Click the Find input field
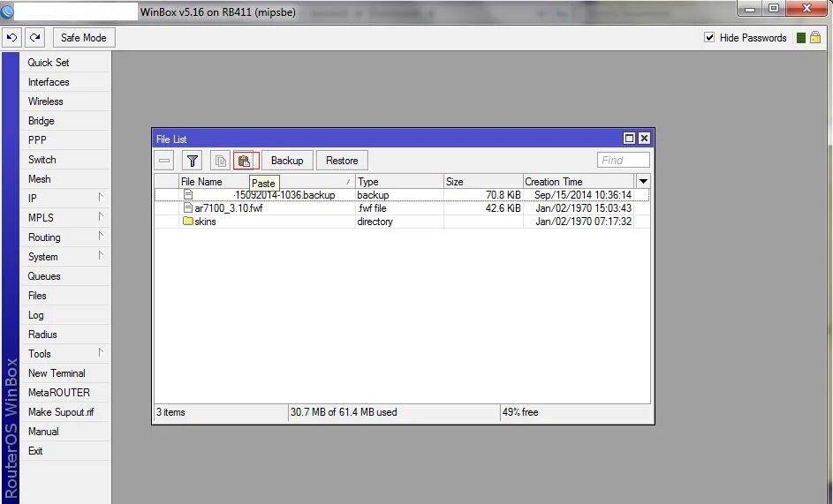833x504 pixels. pos(623,161)
